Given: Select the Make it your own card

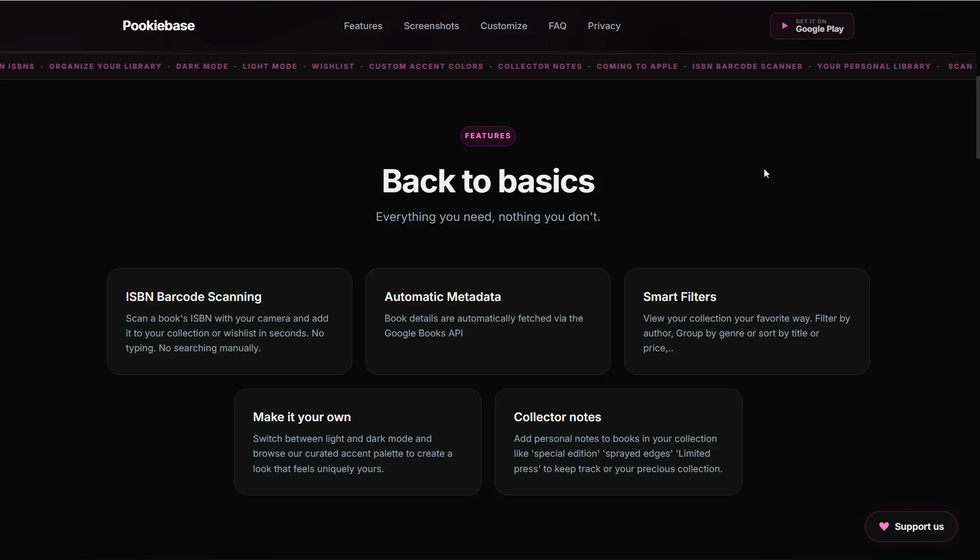Looking at the screenshot, I should (x=358, y=442).
